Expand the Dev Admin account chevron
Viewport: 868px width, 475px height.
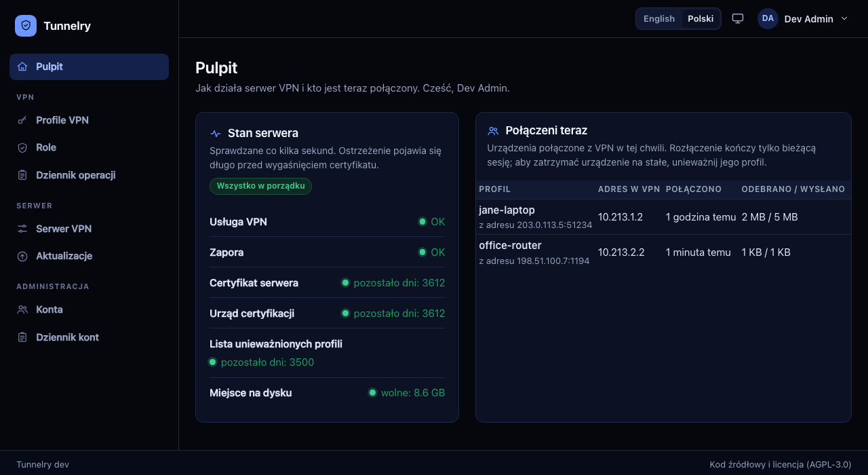[x=844, y=18]
